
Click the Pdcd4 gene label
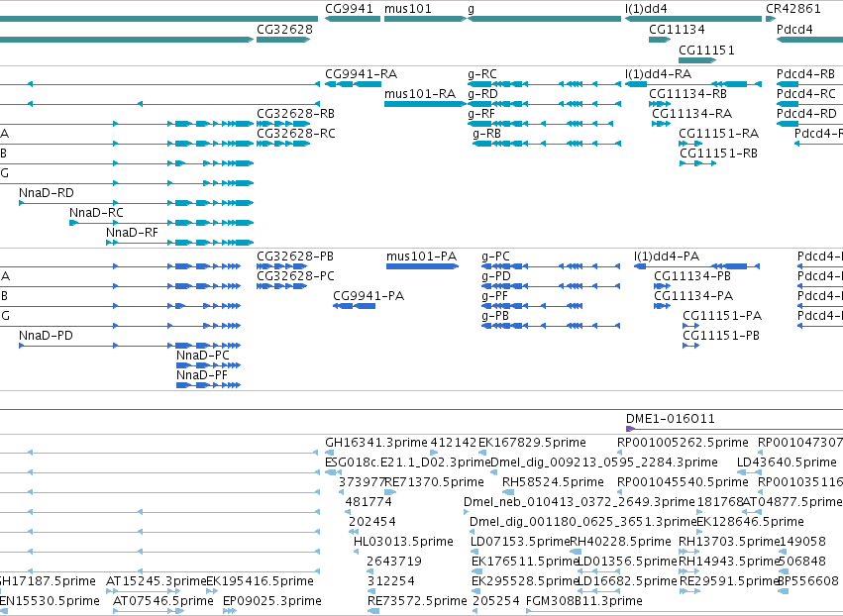tap(794, 30)
